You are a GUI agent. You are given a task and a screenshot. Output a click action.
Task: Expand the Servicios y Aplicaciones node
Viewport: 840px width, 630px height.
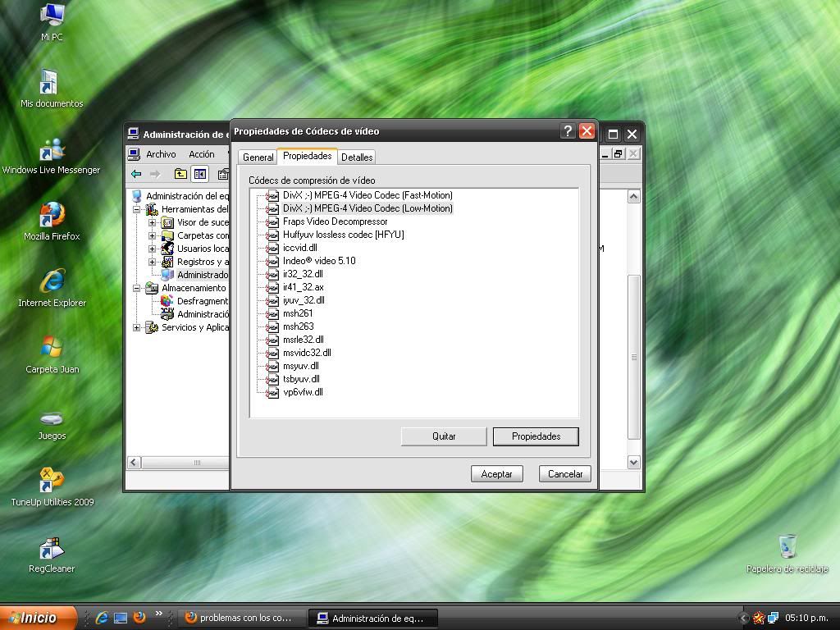[137, 327]
